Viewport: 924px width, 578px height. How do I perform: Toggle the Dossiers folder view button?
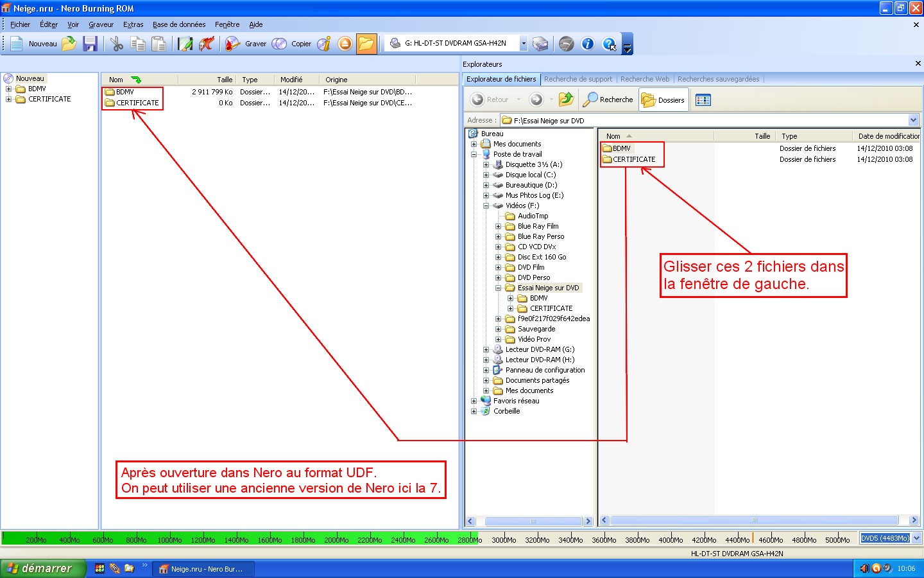point(663,100)
